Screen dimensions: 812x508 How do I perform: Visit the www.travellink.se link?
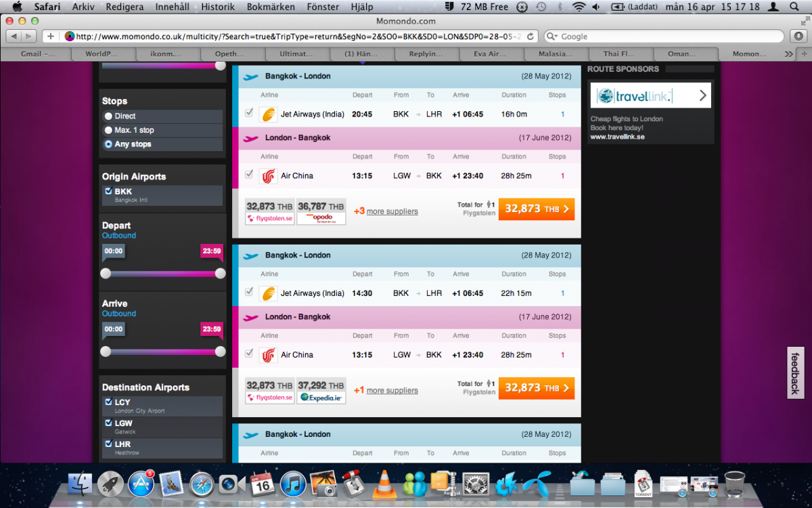(617, 137)
